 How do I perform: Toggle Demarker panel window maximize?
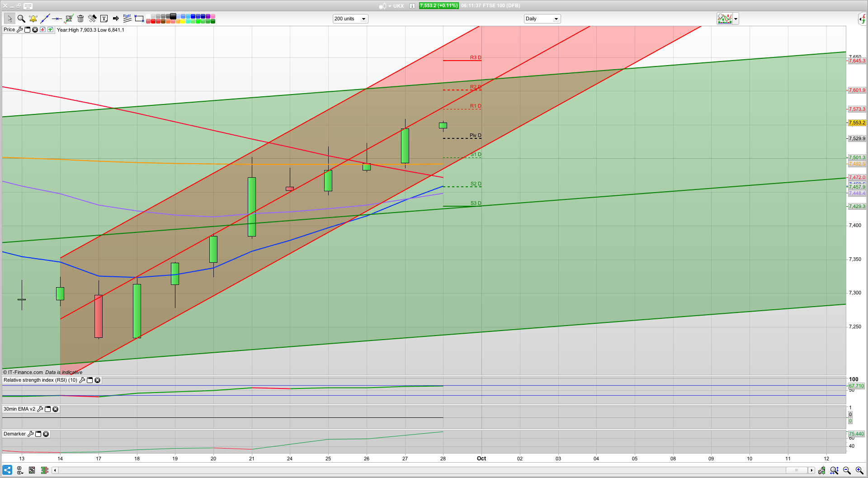coord(38,434)
